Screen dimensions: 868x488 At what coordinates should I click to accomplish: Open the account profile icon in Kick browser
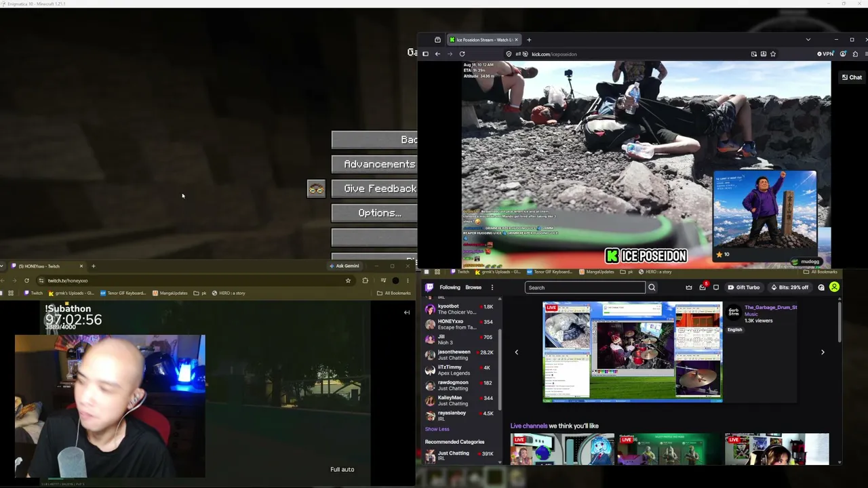tap(843, 54)
